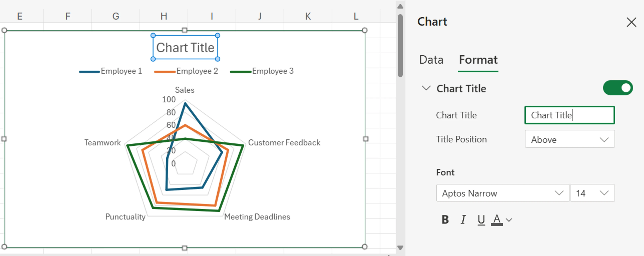Click the vertical scrollbar down arrow
This screenshot has height=256, width=644.
tap(400, 248)
